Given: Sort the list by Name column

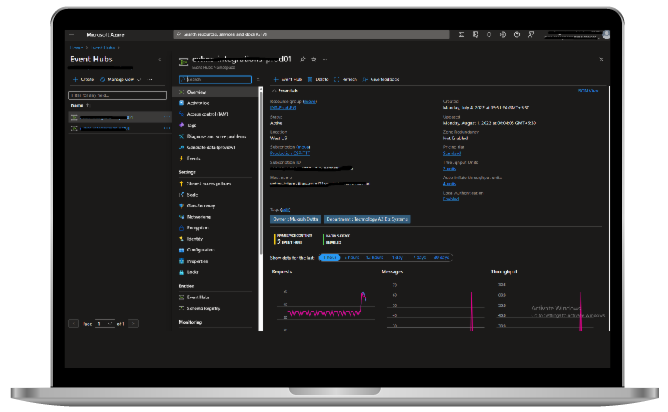Looking at the screenshot, I should click(80, 105).
